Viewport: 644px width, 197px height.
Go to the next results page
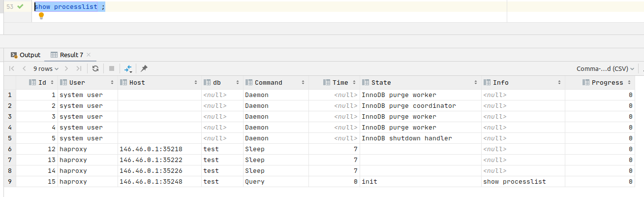66,68
